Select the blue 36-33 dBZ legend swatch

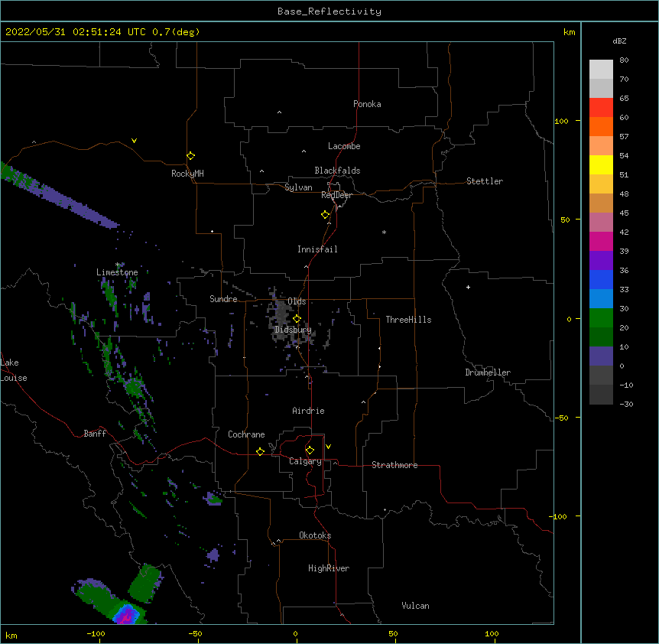pyautogui.click(x=601, y=279)
